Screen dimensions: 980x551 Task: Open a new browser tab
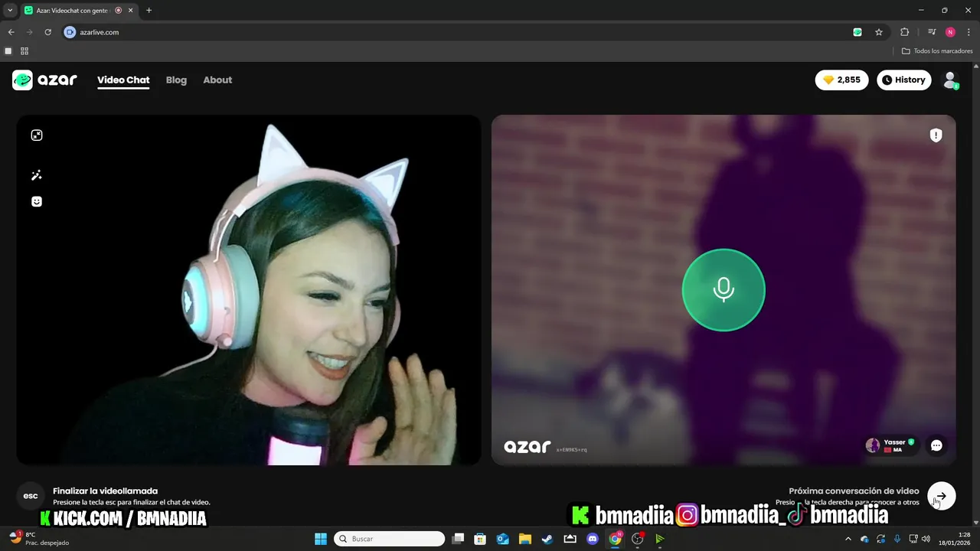tap(149, 11)
